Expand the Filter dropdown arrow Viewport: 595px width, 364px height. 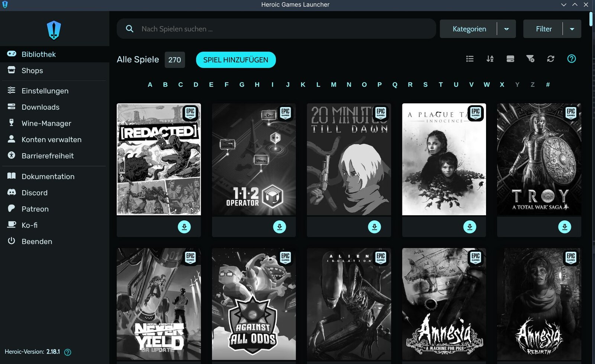572,29
